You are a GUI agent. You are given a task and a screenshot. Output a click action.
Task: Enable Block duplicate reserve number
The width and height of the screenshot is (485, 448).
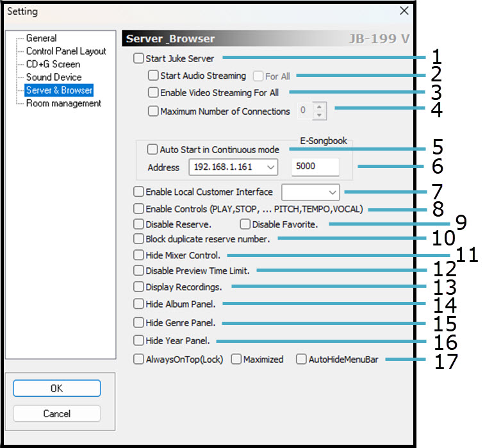coord(139,238)
